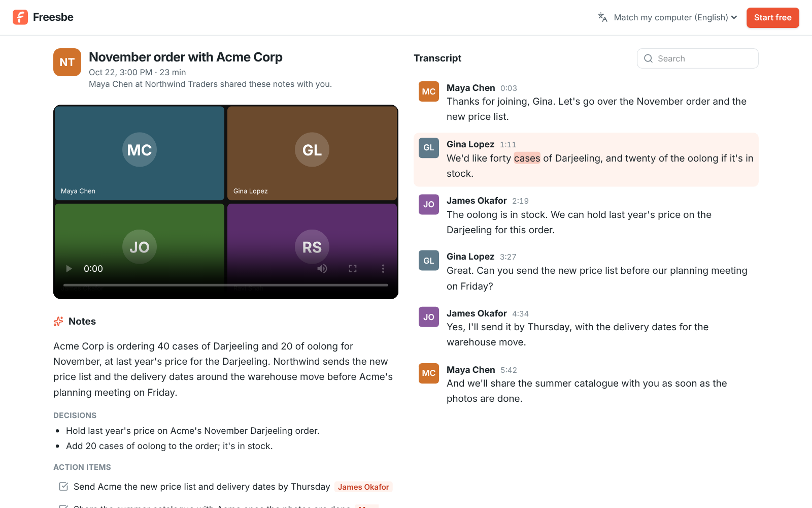The height and width of the screenshot is (508, 812).
Task: Click the translate language icon
Action: point(602,17)
